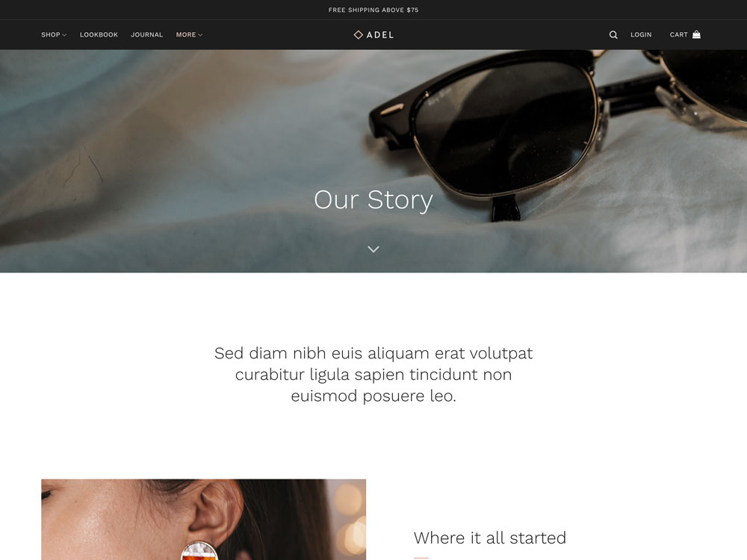The height and width of the screenshot is (560, 747).
Task: Open the MORE menu
Action: [186, 35]
